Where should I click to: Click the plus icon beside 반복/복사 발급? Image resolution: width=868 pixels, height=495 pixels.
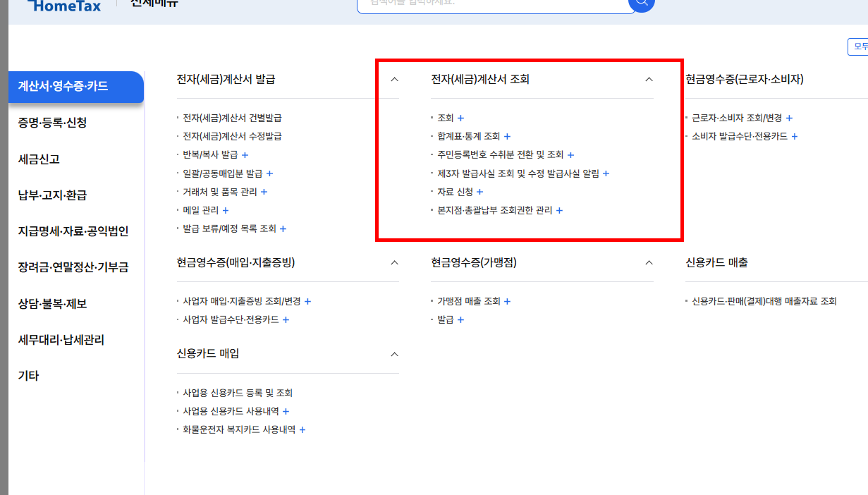(245, 154)
